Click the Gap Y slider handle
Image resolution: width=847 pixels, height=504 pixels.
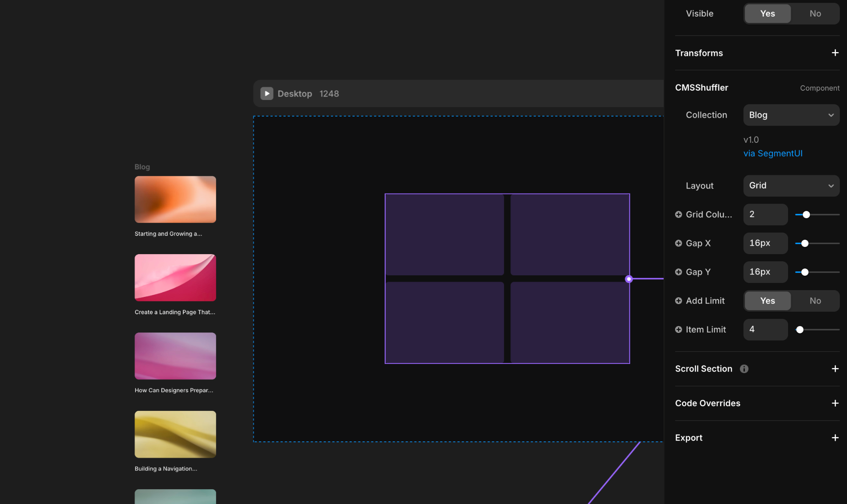(x=805, y=272)
